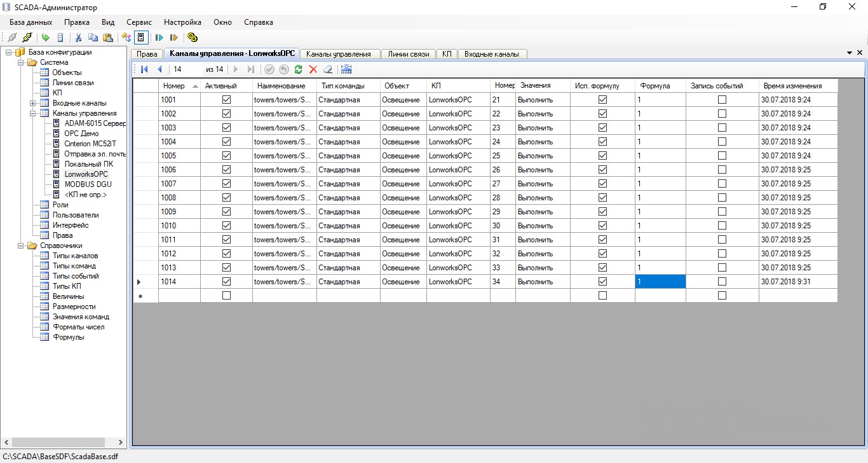Delete the row with the red X icon
Image resolution: width=868 pixels, height=463 pixels.
(313, 69)
